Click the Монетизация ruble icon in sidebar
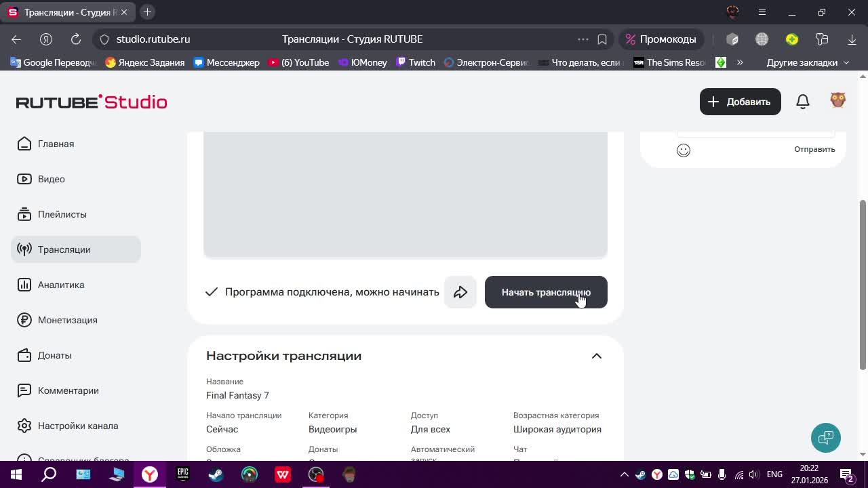 pyautogui.click(x=24, y=320)
